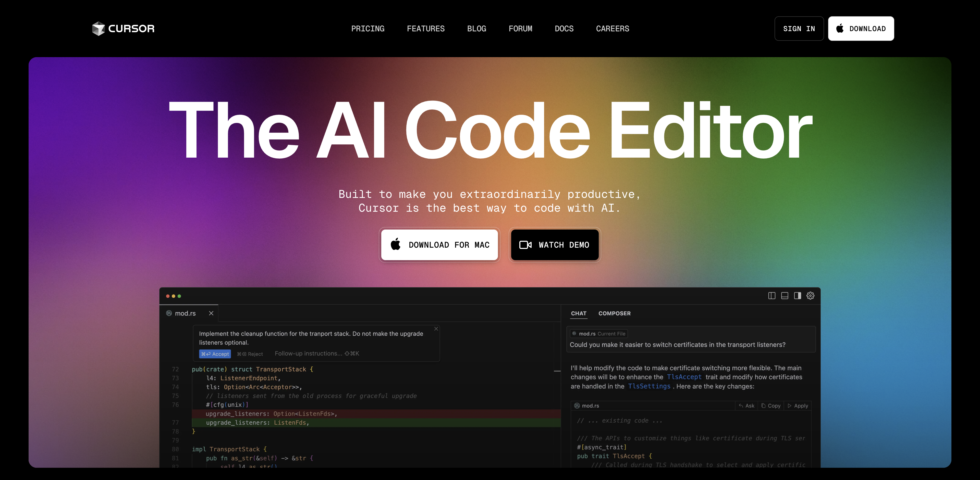Viewport: 980px width, 480px height.
Task: Click the 'l4: ListenerEndpoint,' line
Action: [243, 378]
